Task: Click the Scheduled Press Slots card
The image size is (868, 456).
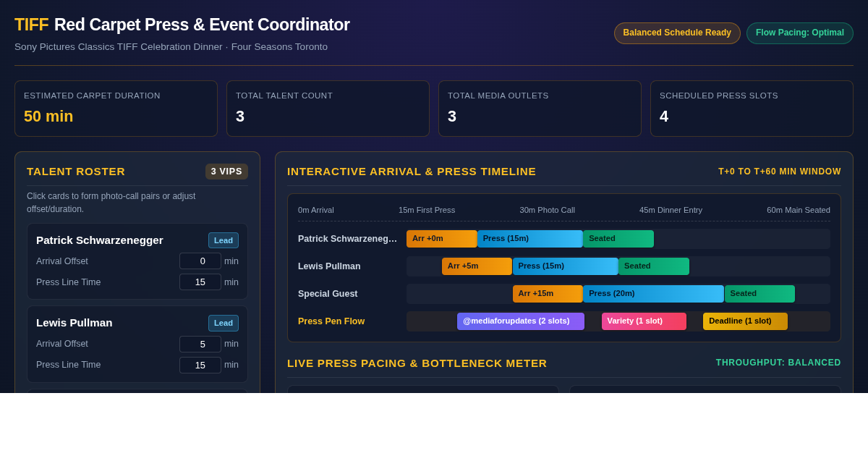Action: pos(752,109)
